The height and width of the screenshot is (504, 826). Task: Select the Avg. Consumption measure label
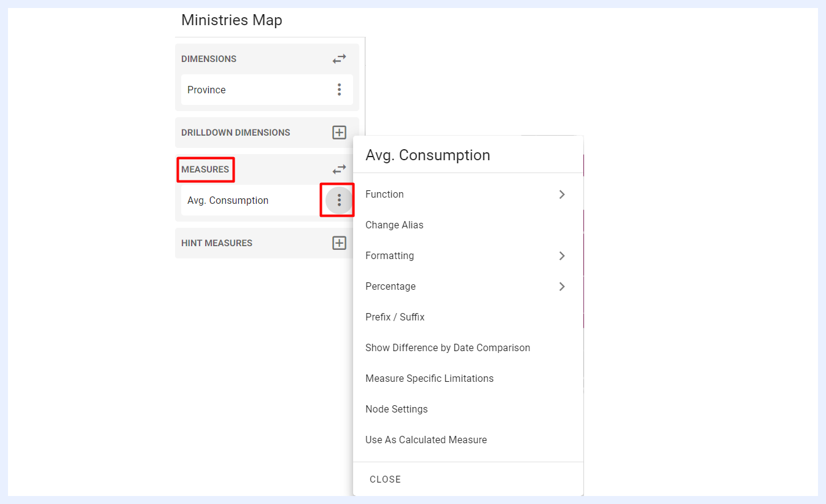pos(228,200)
